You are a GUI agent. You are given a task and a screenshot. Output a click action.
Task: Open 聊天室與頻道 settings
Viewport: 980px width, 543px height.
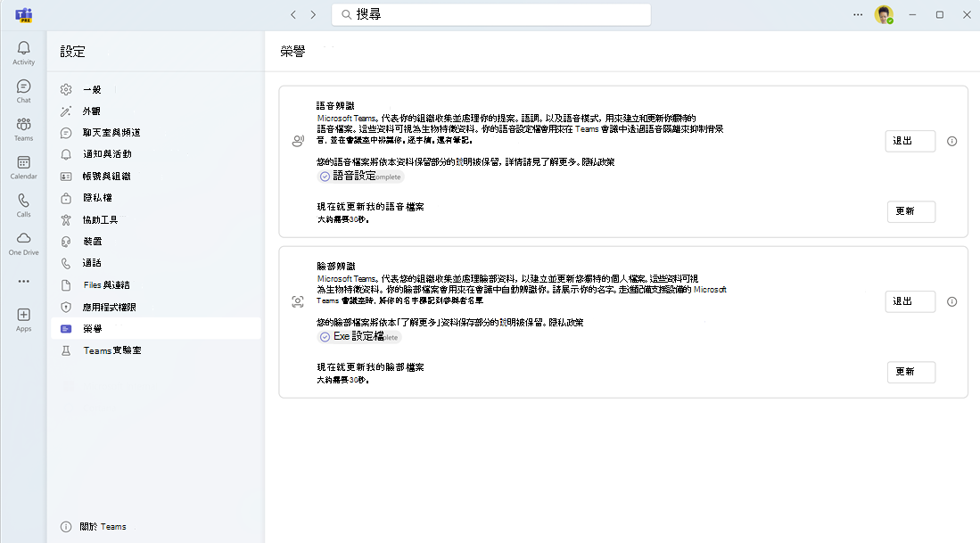[x=156, y=133]
